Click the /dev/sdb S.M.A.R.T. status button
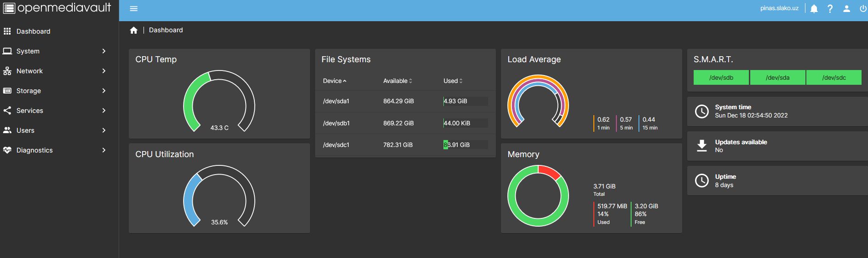 [721, 77]
